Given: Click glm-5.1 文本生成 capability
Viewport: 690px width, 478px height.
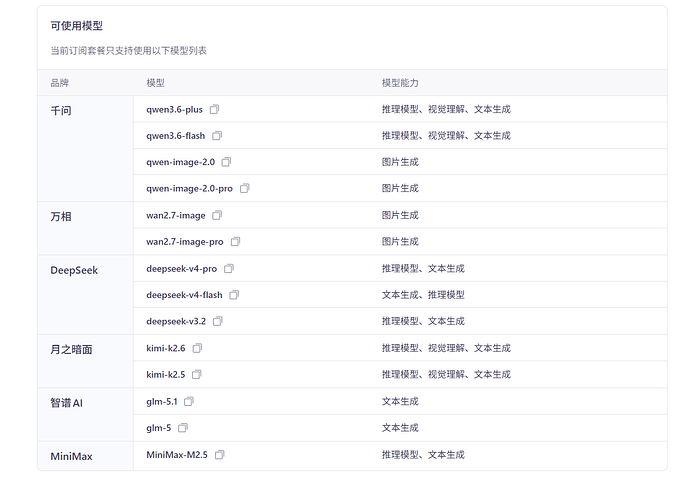Looking at the screenshot, I should (x=400, y=401).
